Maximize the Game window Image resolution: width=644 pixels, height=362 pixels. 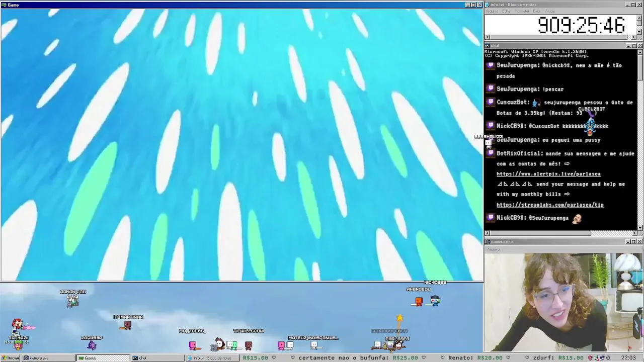click(x=473, y=5)
